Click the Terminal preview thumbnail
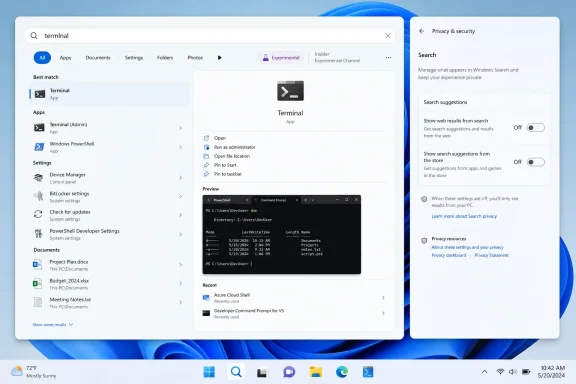Image resolution: width=576 pixels, height=384 pixels. coord(282,234)
